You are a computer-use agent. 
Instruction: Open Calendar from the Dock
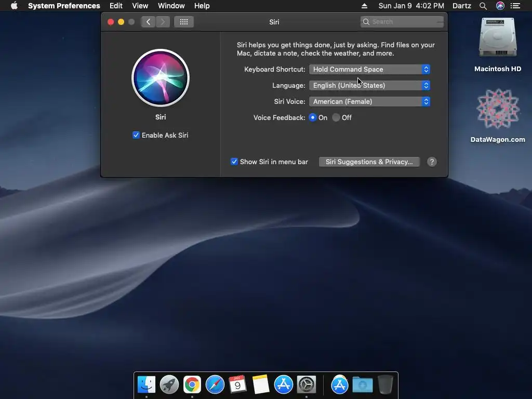point(237,384)
